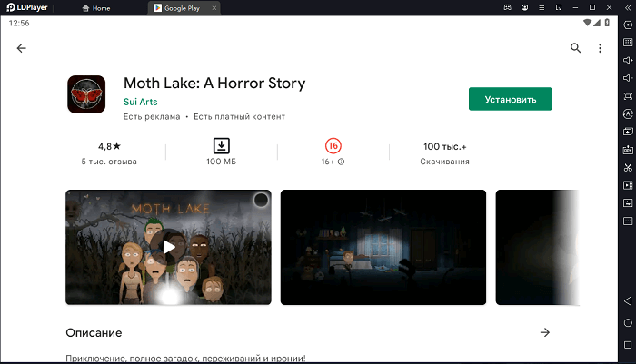Viewport: 636px width, 364px height.
Task: Play the Moth Lake trailer video
Action: pos(168,247)
